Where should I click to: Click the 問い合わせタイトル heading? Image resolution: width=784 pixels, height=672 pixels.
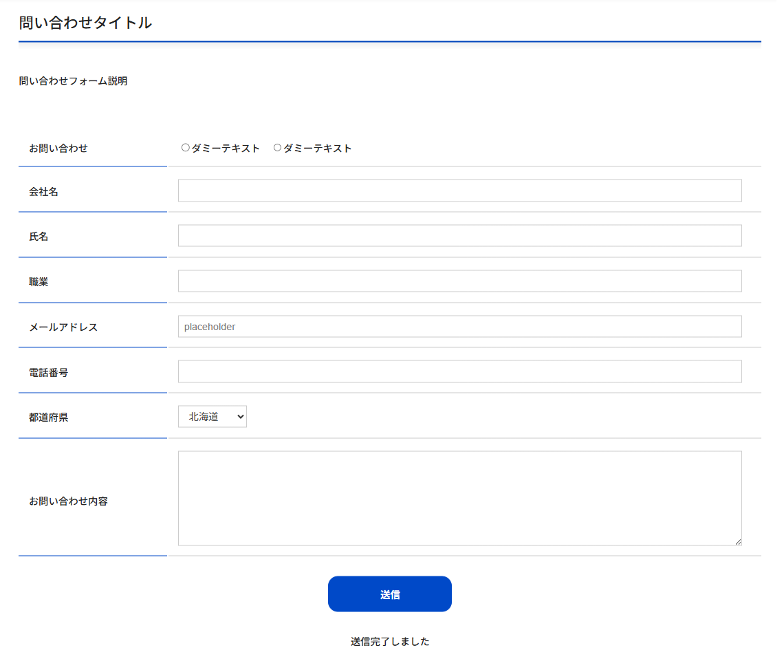[x=85, y=23]
